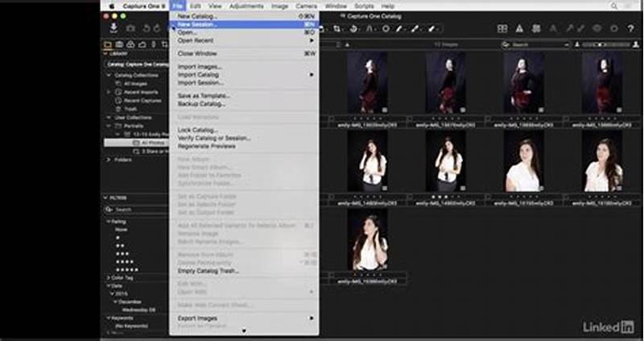
Task: Collapse the Library panel section
Action: [x=105, y=53]
